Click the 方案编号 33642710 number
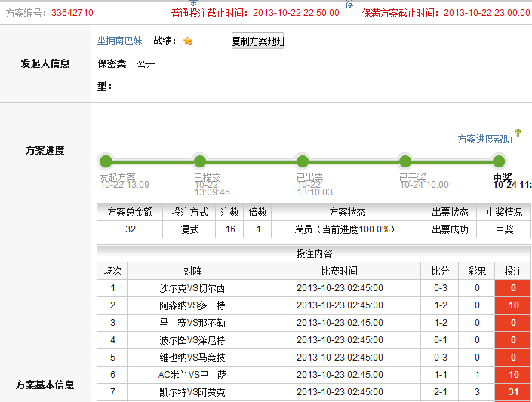This screenshot has height=402, width=532. coord(72,13)
